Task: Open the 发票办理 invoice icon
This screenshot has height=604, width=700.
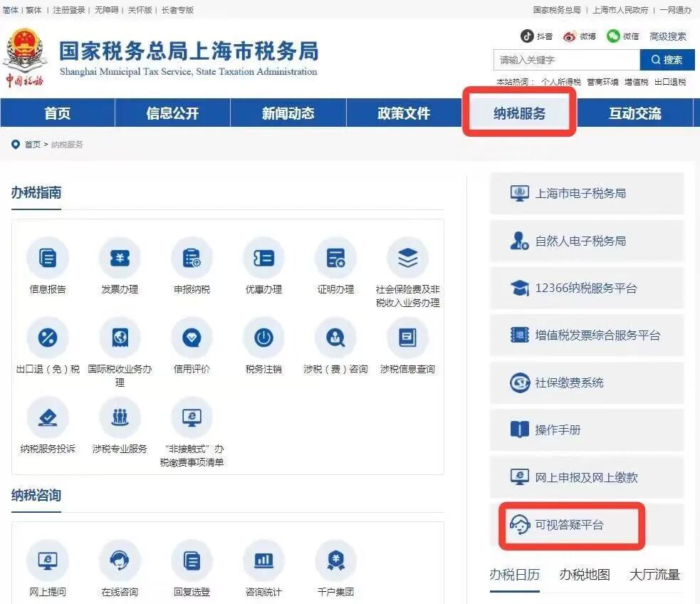Action: (x=120, y=259)
